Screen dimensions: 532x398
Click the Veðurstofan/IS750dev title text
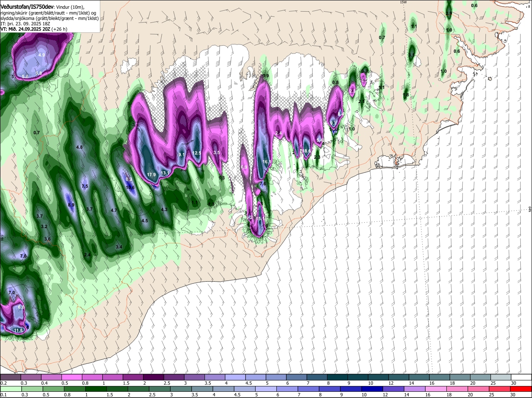pyautogui.click(x=27, y=7)
